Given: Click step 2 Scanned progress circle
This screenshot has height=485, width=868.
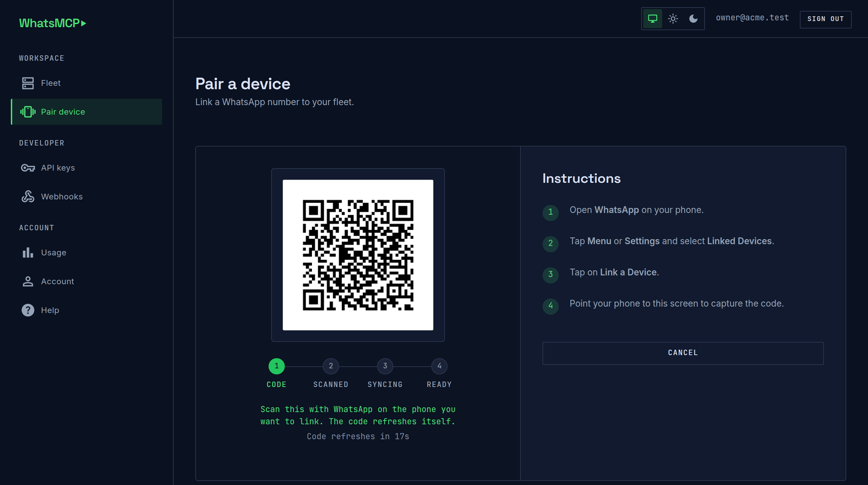Looking at the screenshot, I should coord(331,366).
